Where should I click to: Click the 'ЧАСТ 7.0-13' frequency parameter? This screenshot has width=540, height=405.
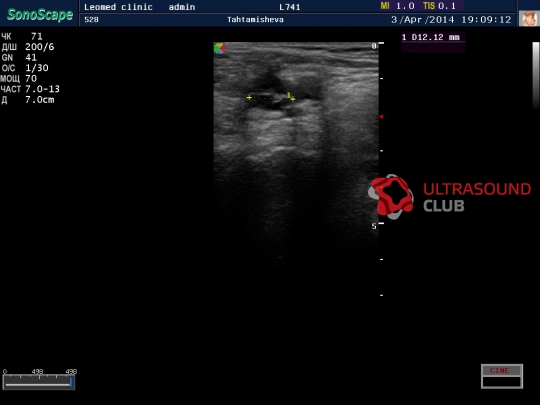tap(30, 89)
